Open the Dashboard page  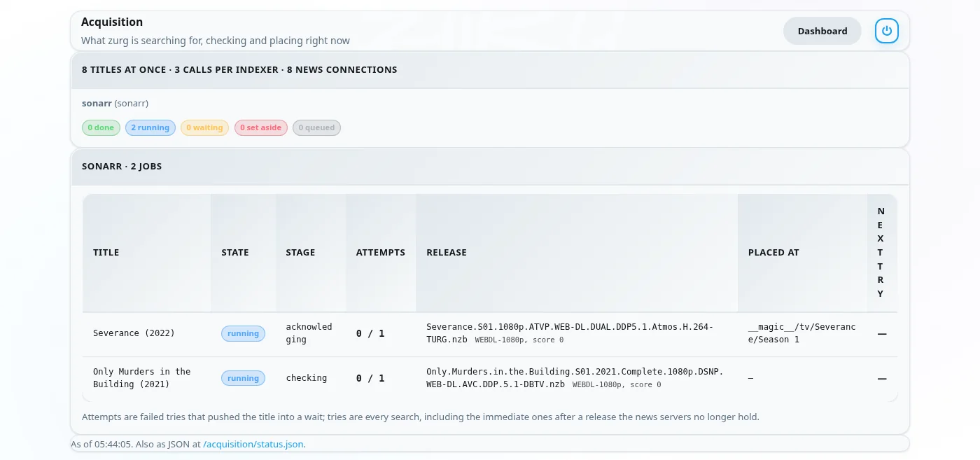click(822, 31)
